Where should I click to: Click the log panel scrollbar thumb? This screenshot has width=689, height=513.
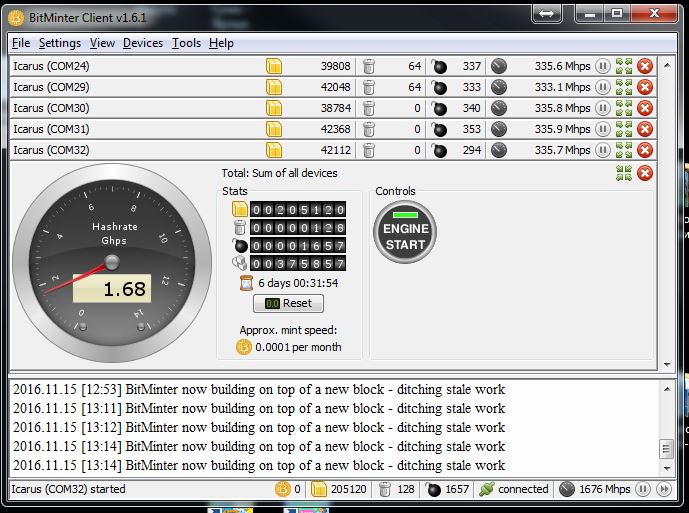tap(667, 449)
